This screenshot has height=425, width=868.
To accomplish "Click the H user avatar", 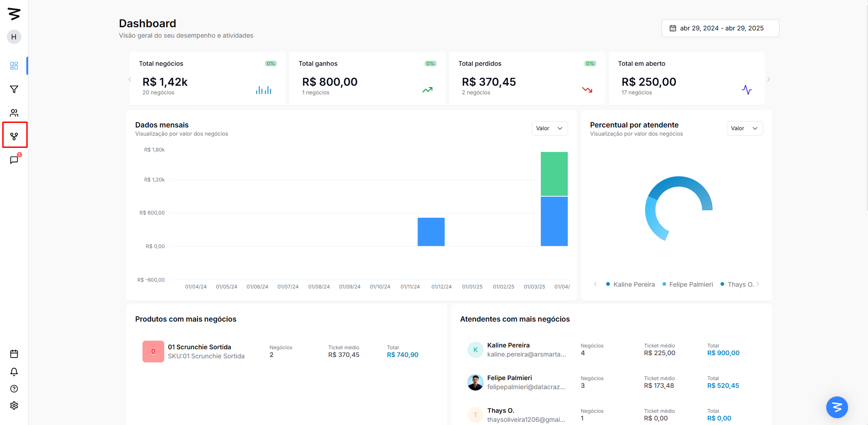I will point(14,37).
